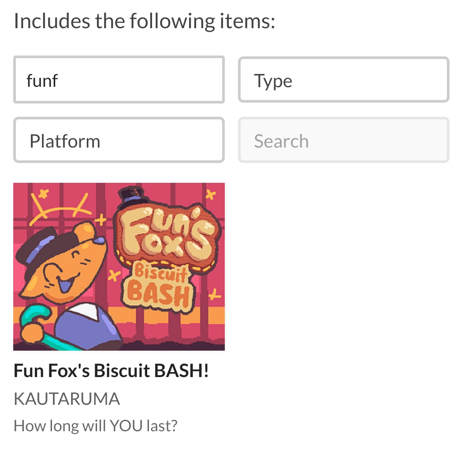Visit the KAUTARUMA author name
Image resolution: width=476 pixels, height=459 pixels.
pos(67,399)
